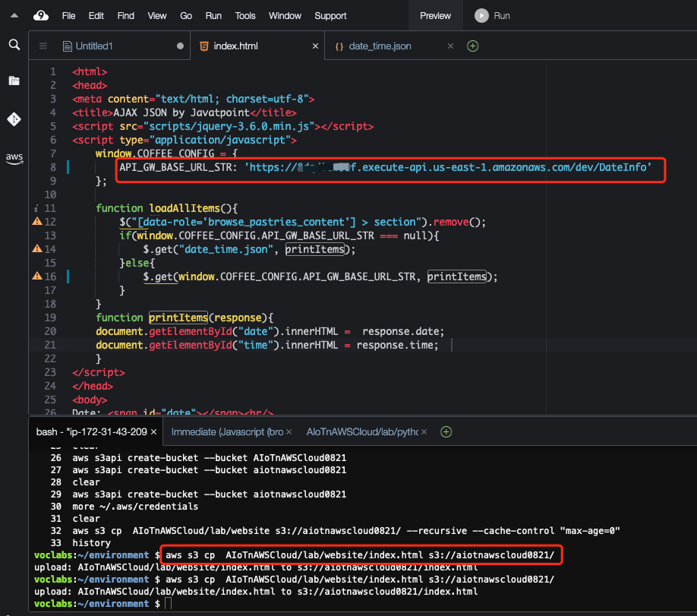The height and width of the screenshot is (616, 697).
Task: Click line number 8 in the gutter
Action: coord(53,167)
